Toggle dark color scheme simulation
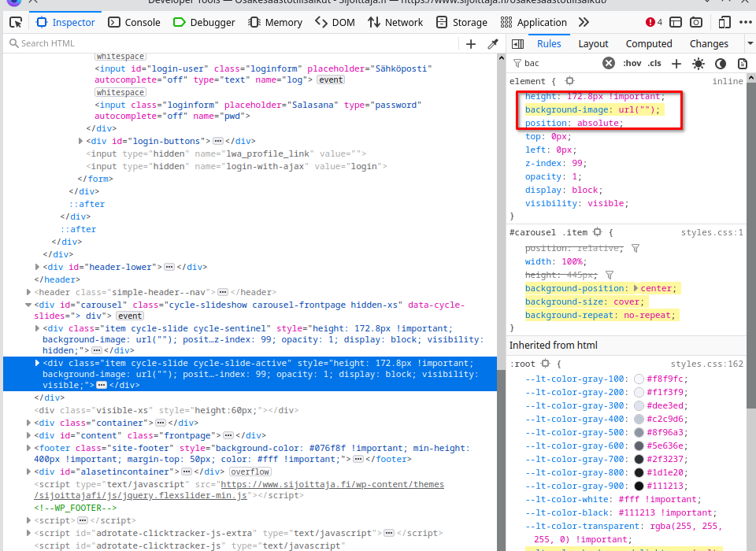This screenshot has height=551, width=756. pyautogui.click(x=721, y=64)
